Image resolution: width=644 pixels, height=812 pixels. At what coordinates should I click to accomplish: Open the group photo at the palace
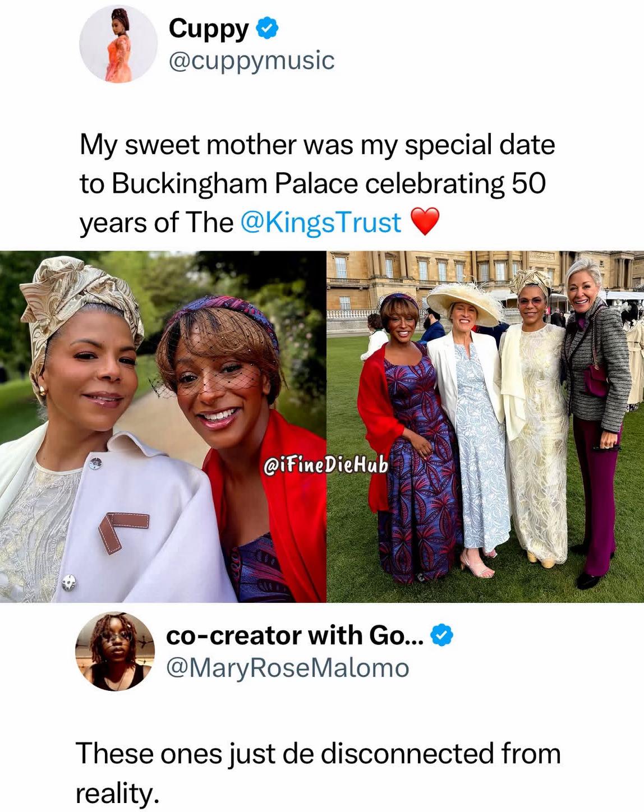(485, 427)
